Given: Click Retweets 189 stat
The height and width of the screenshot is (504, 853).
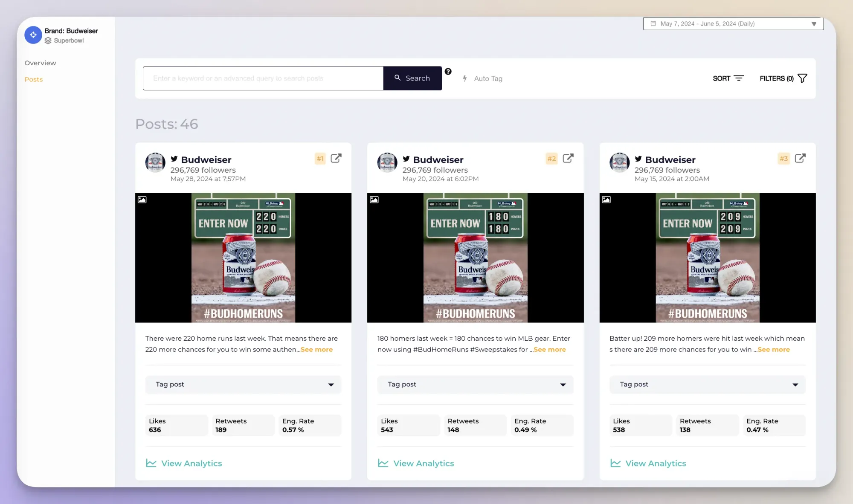Looking at the screenshot, I should click(243, 426).
